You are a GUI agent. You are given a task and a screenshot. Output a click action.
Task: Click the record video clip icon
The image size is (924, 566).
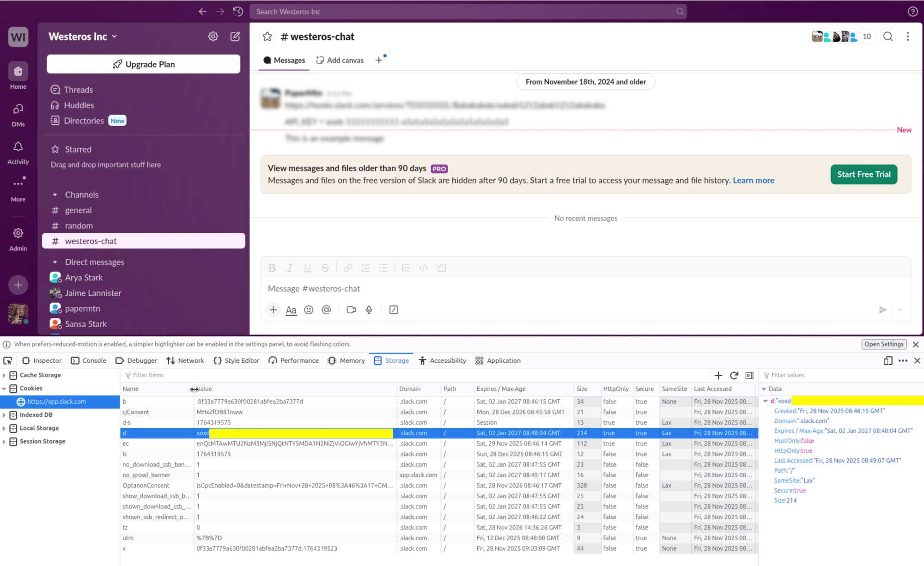click(351, 310)
